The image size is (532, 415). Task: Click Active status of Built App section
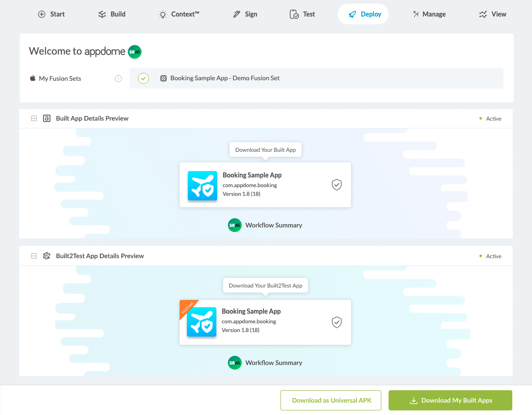(490, 118)
